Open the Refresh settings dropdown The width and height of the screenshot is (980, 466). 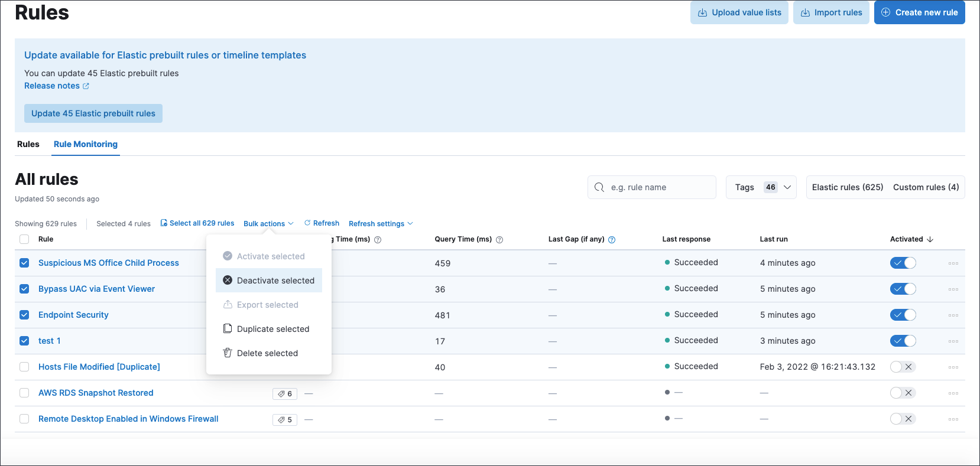381,224
